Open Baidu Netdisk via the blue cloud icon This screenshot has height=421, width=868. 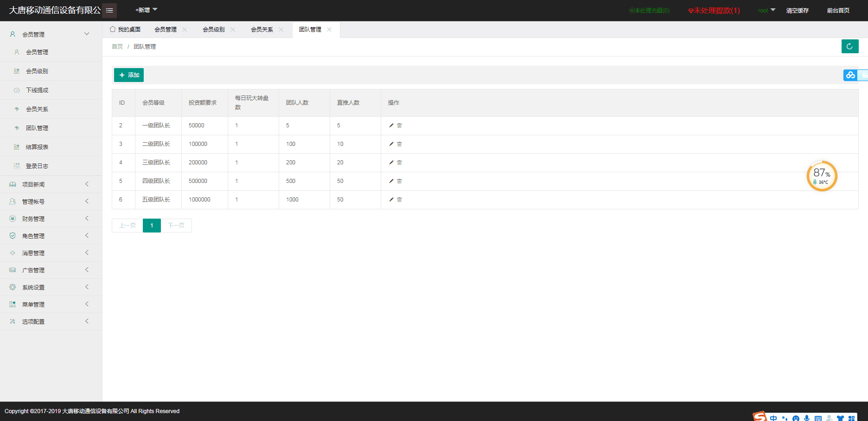[850, 75]
